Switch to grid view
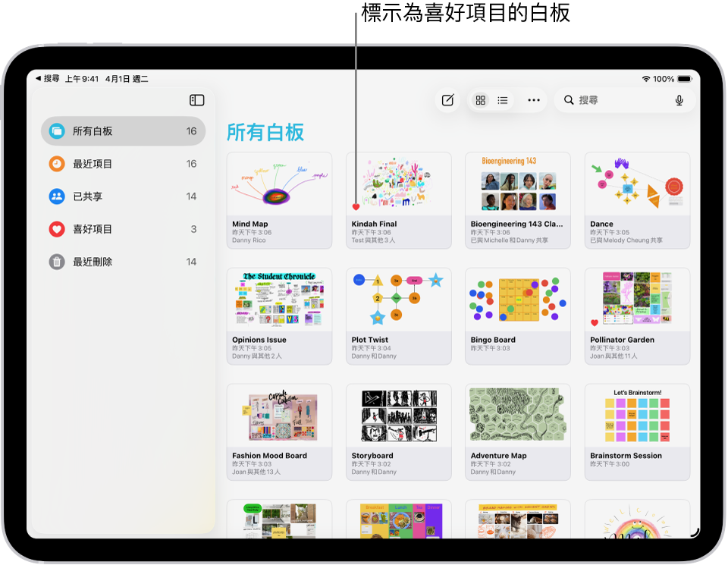Viewport: 728px width, 565px height. pyautogui.click(x=480, y=99)
